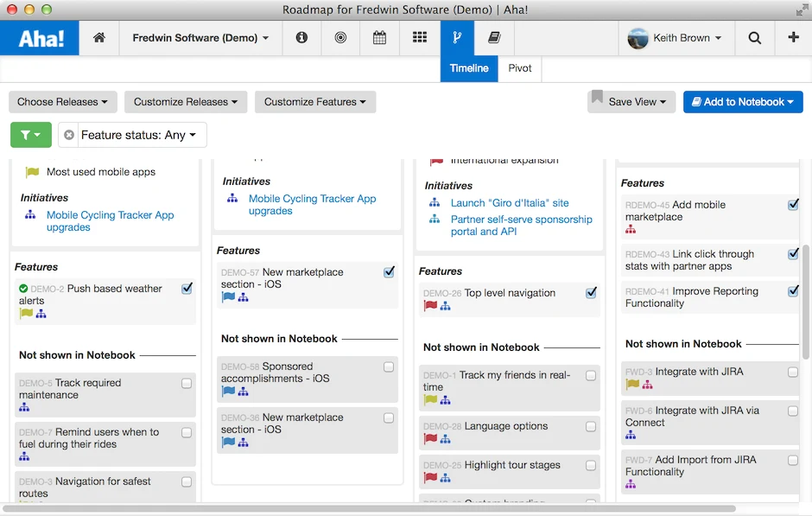Remove the Feature status filter with x icon
The height and width of the screenshot is (516, 812).
point(69,135)
